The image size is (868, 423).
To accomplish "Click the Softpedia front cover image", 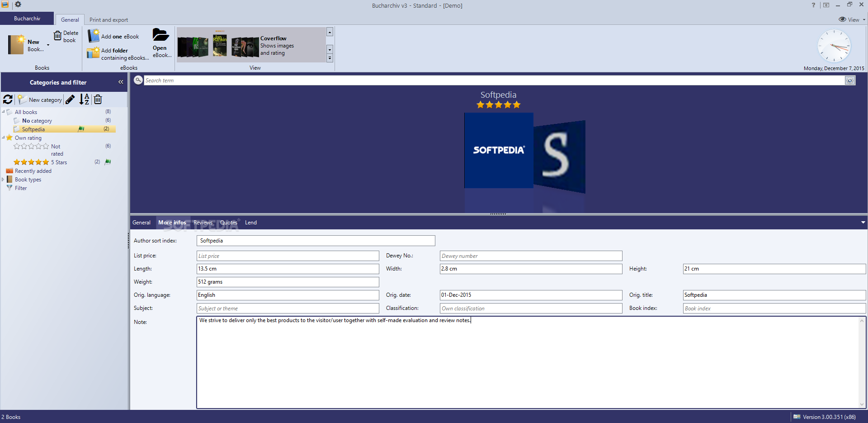I will point(499,150).
